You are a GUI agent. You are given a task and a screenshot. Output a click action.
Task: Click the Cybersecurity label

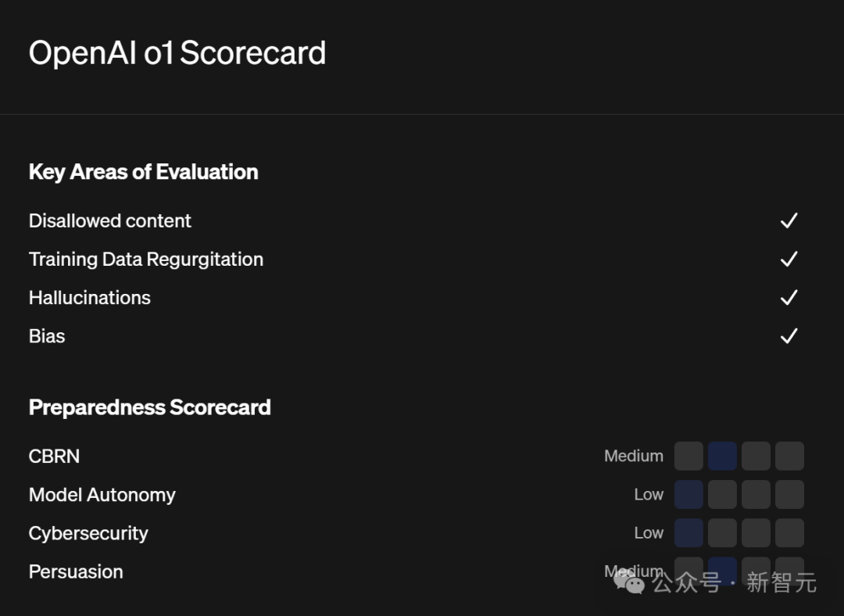88,533
